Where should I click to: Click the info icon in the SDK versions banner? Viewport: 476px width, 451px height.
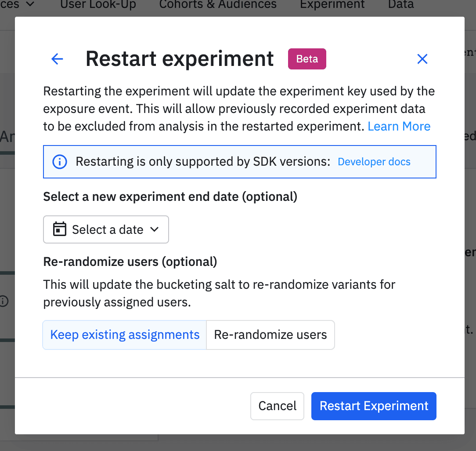point(60,161)
